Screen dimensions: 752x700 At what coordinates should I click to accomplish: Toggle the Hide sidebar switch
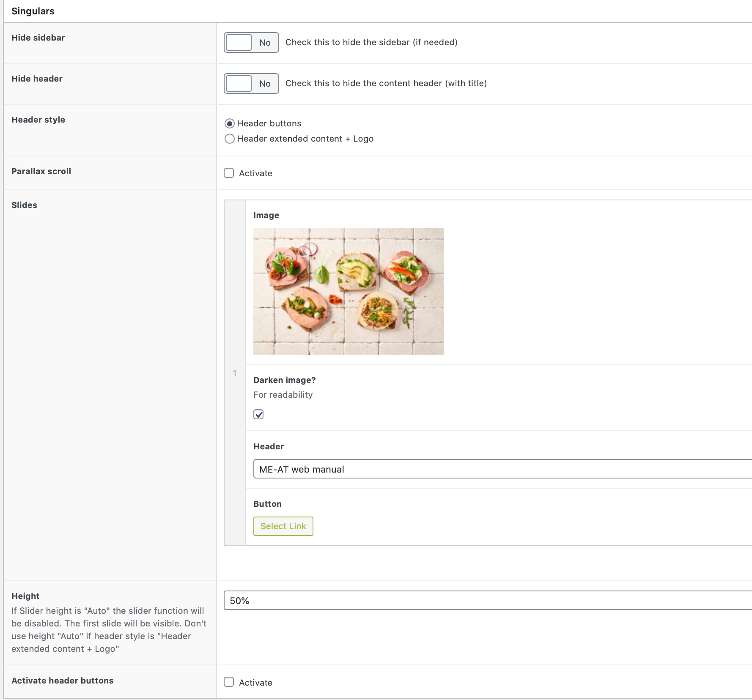[x=251, y=43]
